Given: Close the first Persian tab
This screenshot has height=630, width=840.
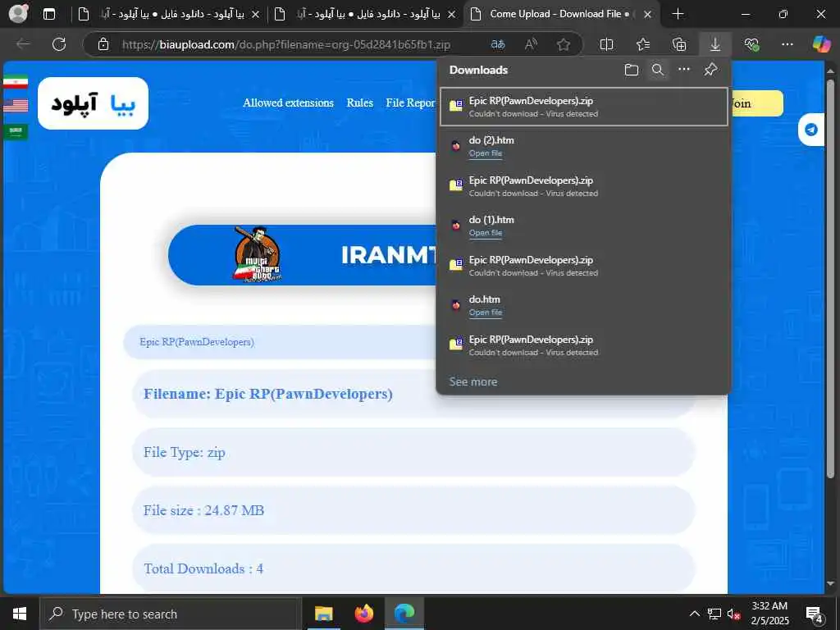Looking at the screenshot, I should point(256,15).
